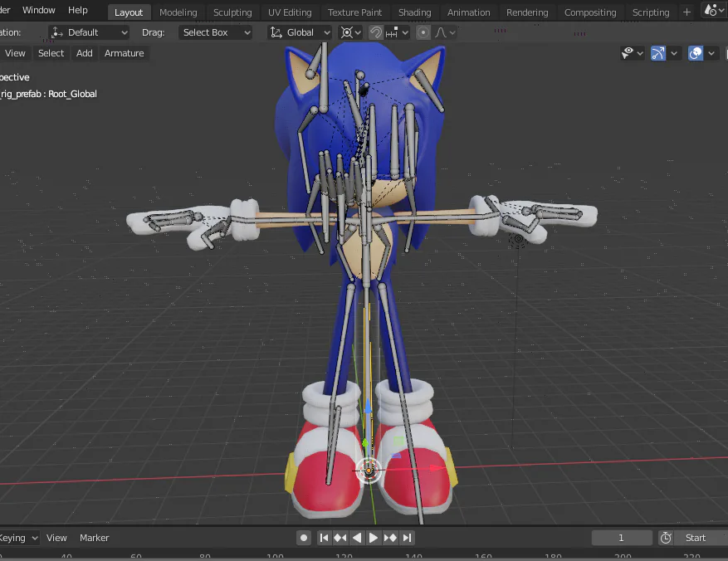Play the animation forward

[373, 538]
